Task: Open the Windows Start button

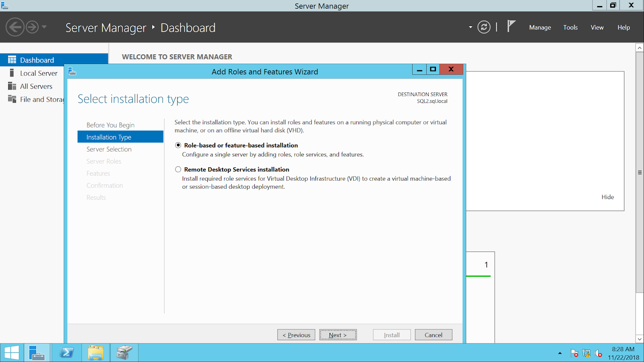Action: click(x=12, y=353)
